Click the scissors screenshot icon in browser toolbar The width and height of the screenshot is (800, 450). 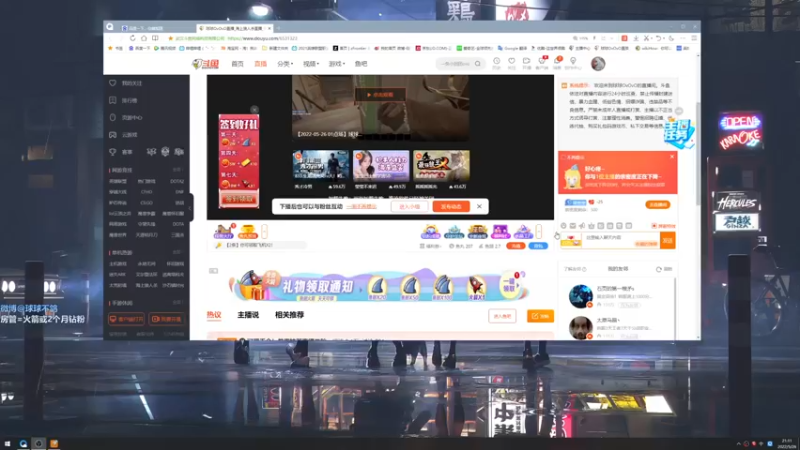tap(646, 38)
